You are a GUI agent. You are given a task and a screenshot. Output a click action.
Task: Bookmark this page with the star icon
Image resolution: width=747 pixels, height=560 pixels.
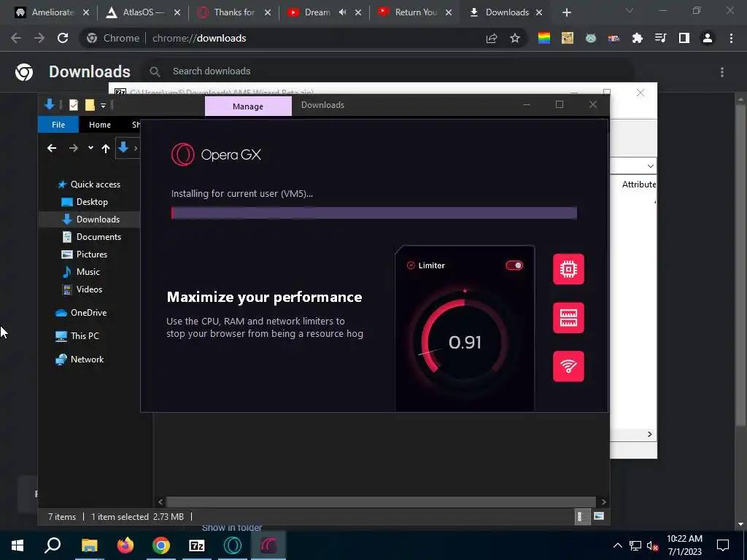(x=515, y=38)
